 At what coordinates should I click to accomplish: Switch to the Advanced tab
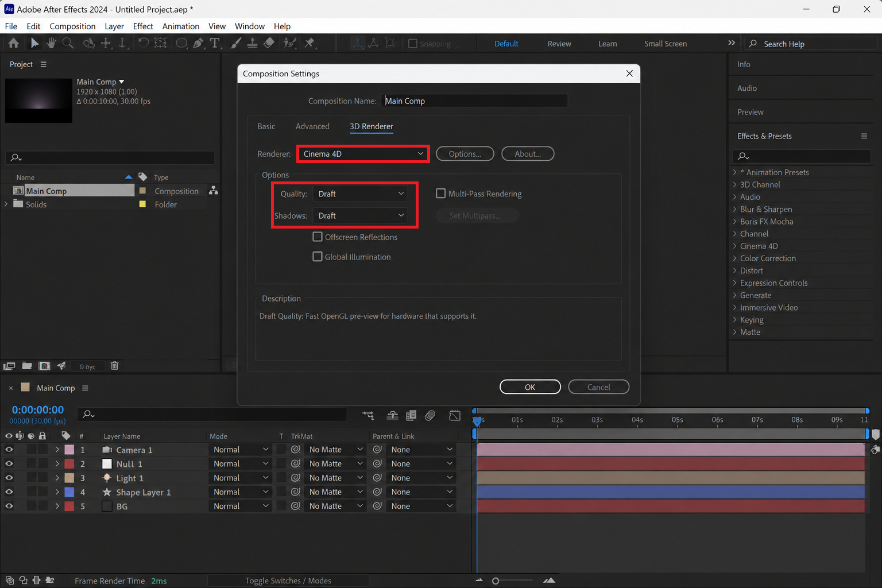(x=312, y=126)
